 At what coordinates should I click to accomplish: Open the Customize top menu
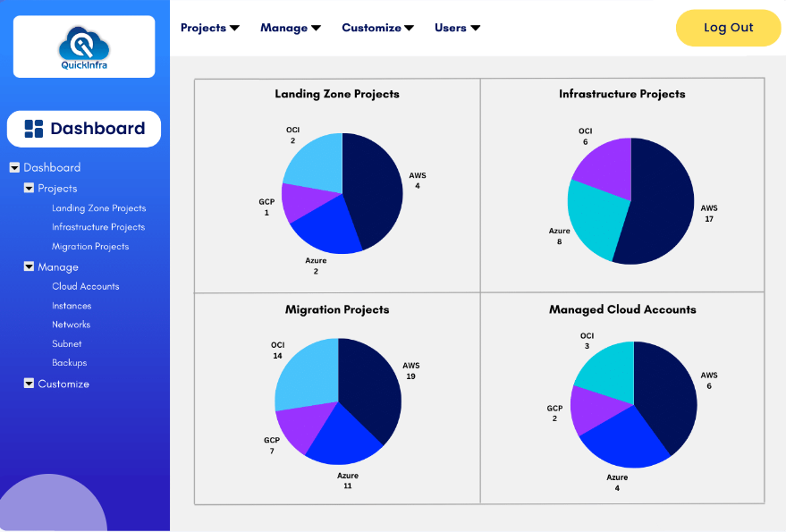pyautogui.click(x=378, y=28)
